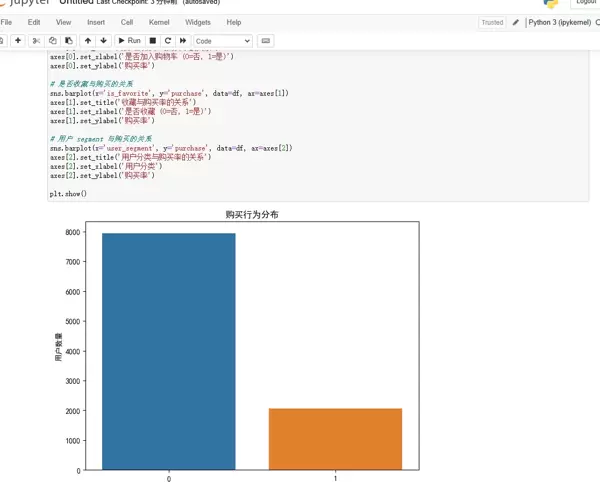This screenshot has width=600, height=482.
Task: Cut selected cells with scissors icon
Action: (x=37, y=41)
